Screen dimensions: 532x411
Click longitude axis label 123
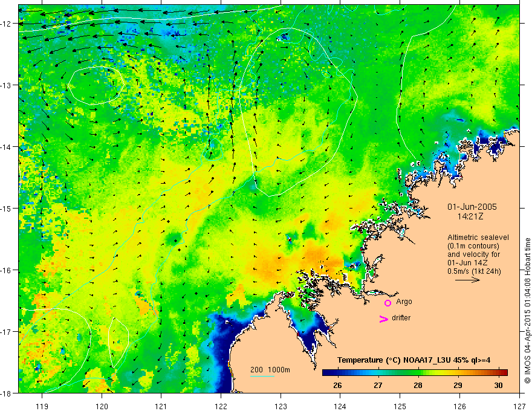click(281, 406)
